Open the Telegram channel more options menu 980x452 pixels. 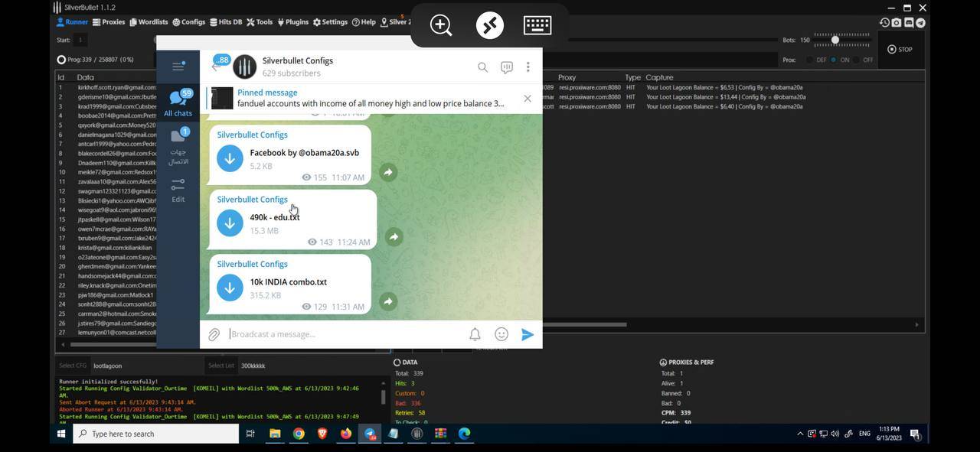point(528,67)
